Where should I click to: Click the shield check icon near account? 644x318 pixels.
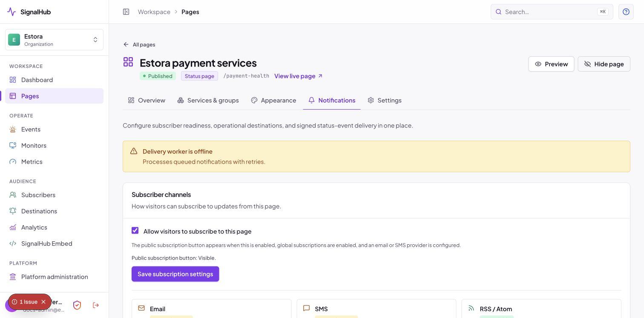pos(77,305)
